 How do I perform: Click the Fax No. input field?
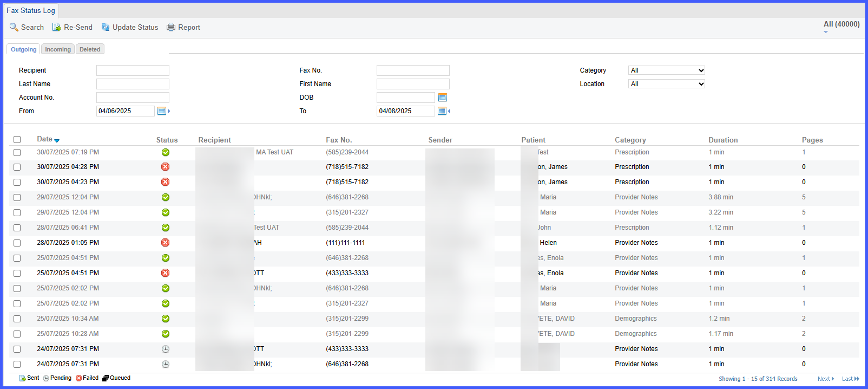[x=413, y=70]
